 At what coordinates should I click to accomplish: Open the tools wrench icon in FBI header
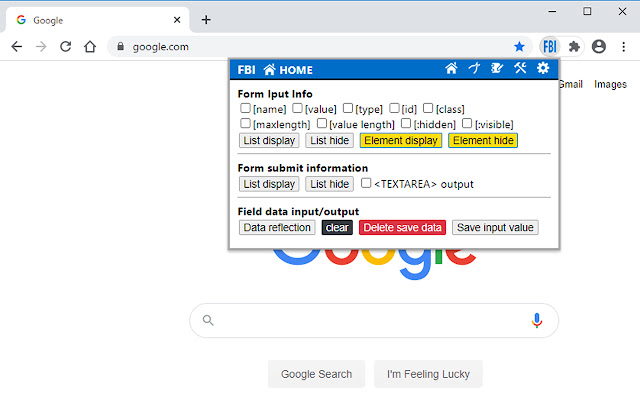520,68
